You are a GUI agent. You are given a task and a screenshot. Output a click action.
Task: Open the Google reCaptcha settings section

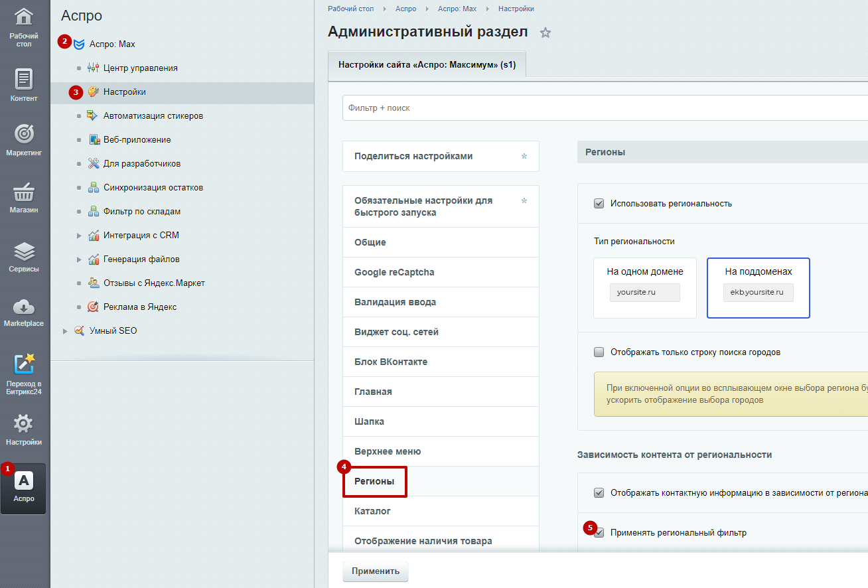point(441,272)
